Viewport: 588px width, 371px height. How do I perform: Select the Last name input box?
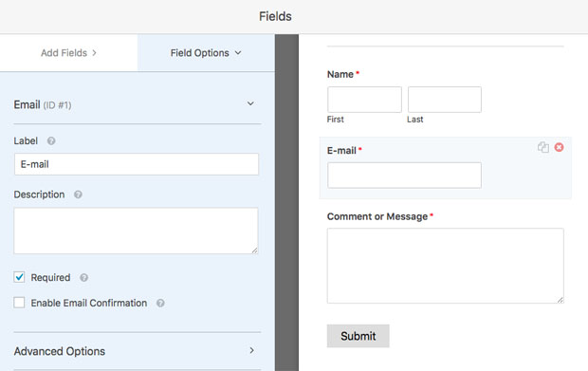tap(445, 100)
